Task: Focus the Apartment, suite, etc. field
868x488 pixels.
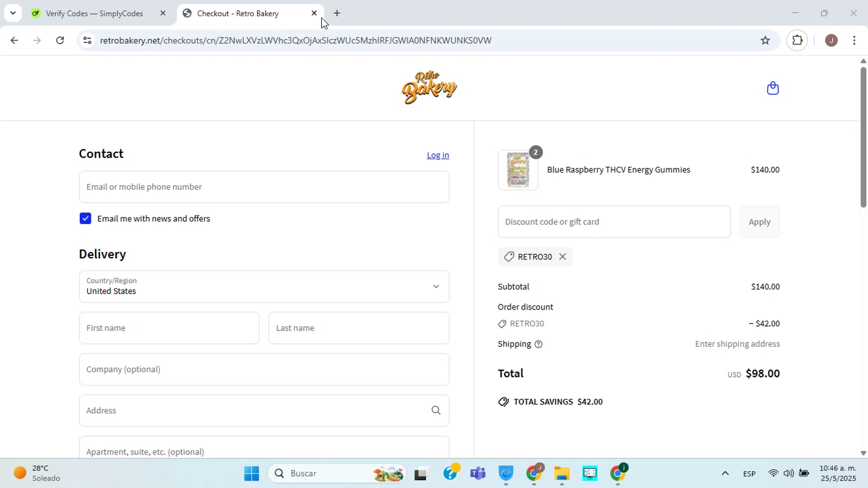Action: [x=264, y=447]
